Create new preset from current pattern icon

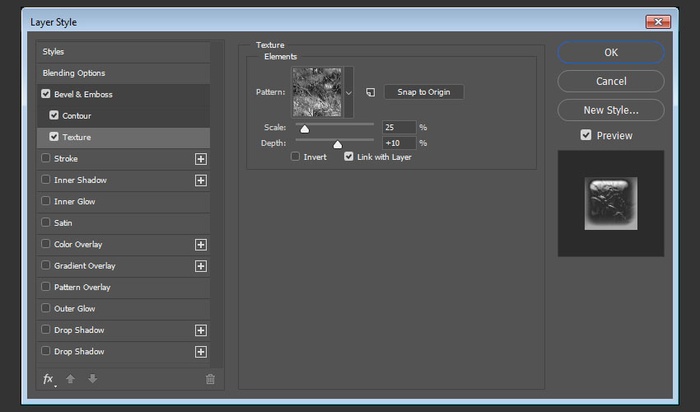369,92
